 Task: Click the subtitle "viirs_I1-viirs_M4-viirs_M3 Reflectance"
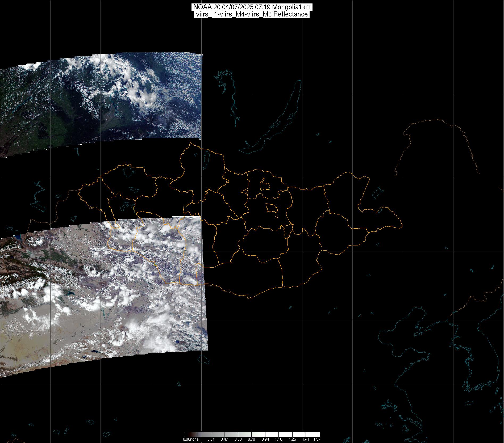pos(252,14)
